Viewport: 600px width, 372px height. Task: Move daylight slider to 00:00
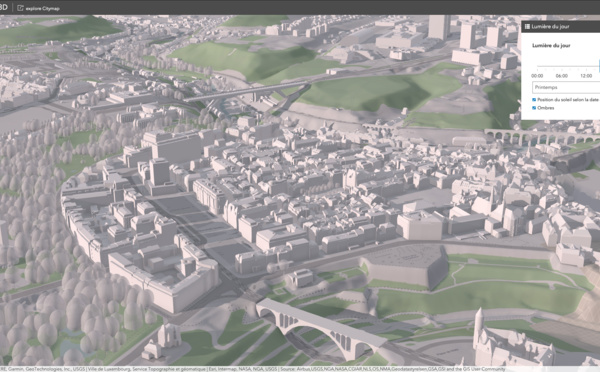tap(537, 66)
